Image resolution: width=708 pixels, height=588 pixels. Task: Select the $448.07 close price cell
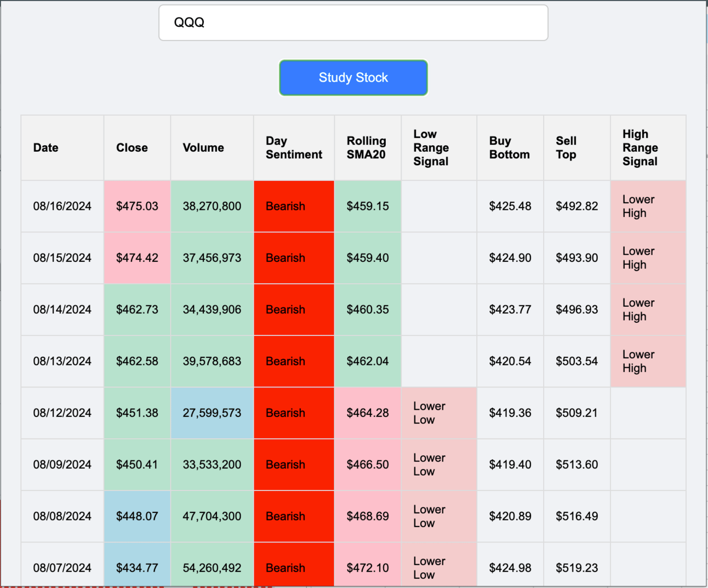point(138,517)
